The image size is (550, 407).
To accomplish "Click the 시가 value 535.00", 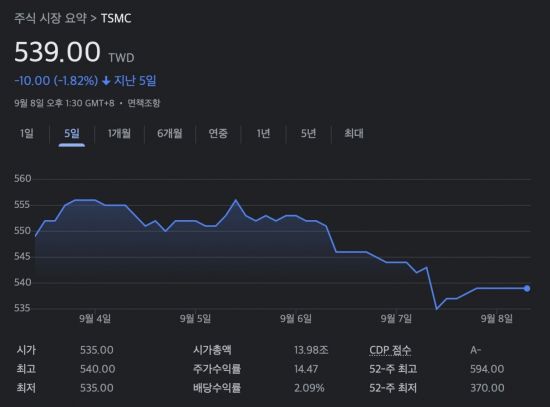I will (x=97, y=350).
